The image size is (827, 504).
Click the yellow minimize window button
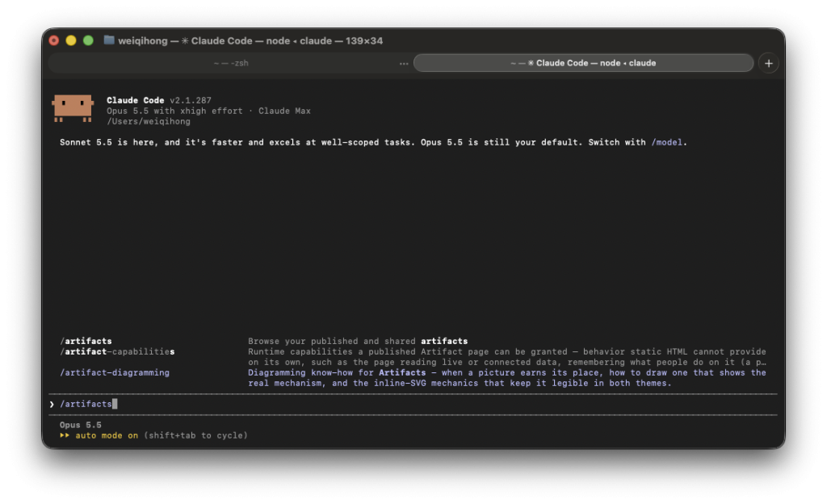(x=71, y=40)
